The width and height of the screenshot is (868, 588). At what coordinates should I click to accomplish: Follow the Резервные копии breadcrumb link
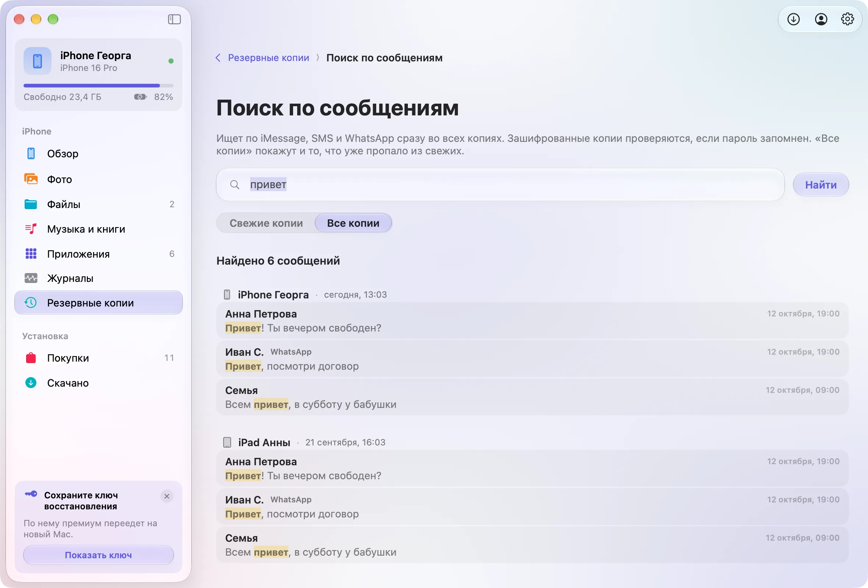click(x=268, y=58)
